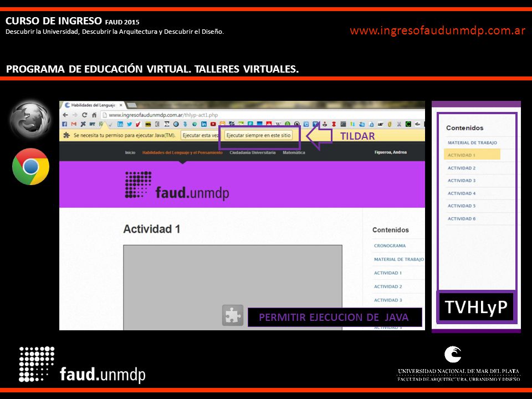The image size is (532, 399).
Task: Select the Habilidades del Lenguaje browser tab
Action: pos(93,105)
